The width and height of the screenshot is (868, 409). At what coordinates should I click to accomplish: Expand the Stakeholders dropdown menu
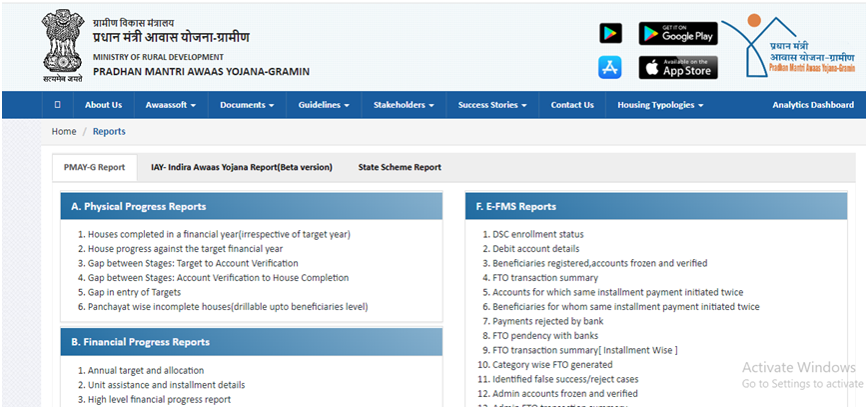click(x=404, y=105)
